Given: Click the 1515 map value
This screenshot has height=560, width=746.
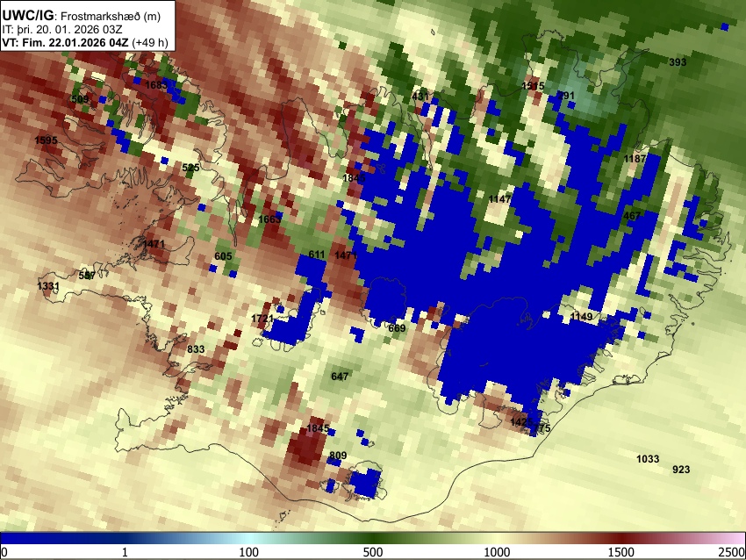Looking at the screenshot, I should pyautogui.click(x=533, y=86).
